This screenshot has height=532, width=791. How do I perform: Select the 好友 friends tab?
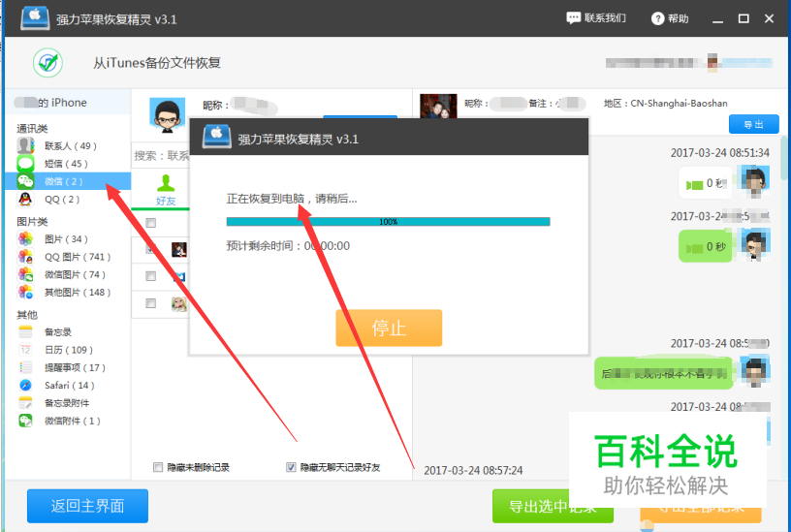click(166, 191)
